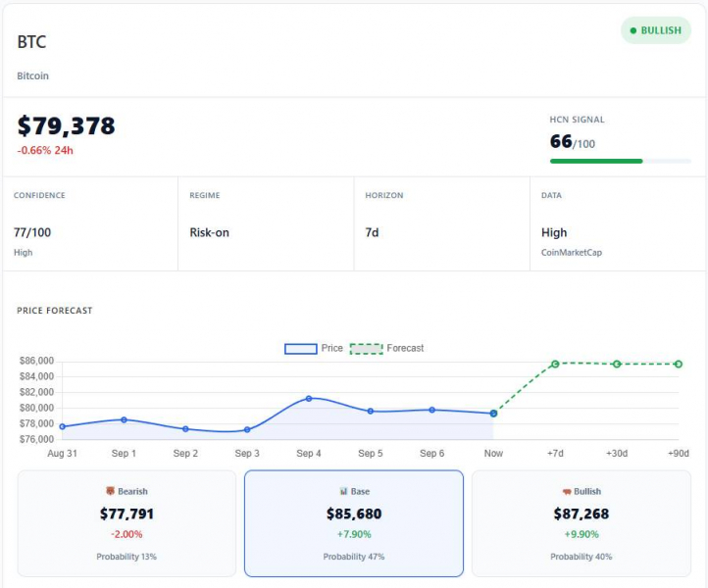Click the 77/100 confidence value

click(32, 232)
